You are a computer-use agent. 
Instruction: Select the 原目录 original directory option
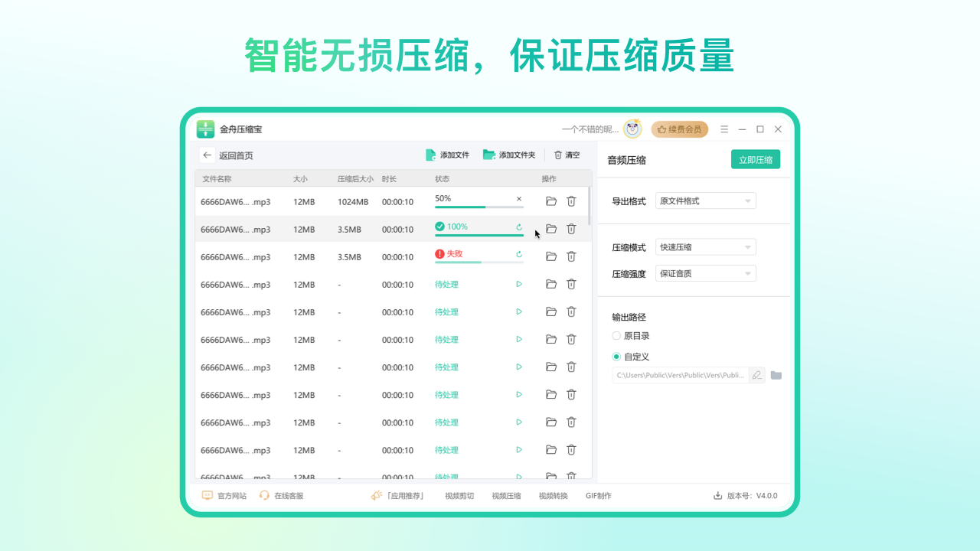click(616, 335)
